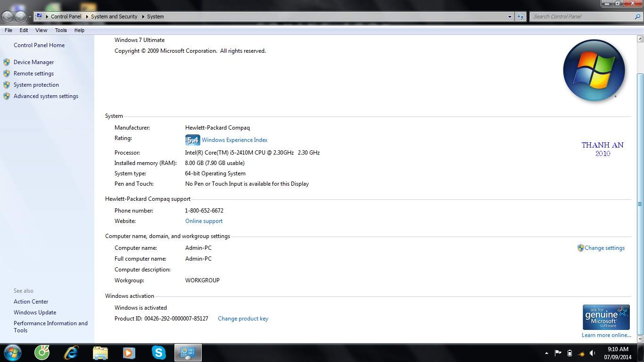Image resolution: width=644 pixels, height=362 pixels.
Task: Open the Edit menu
Action: (x=24, y=30)
